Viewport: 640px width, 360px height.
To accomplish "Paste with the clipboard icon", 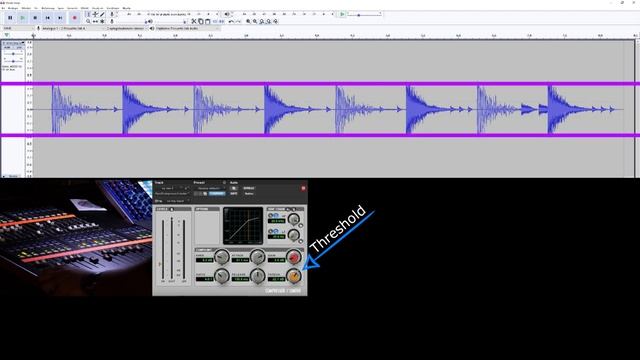I will (x=207, y=21).
